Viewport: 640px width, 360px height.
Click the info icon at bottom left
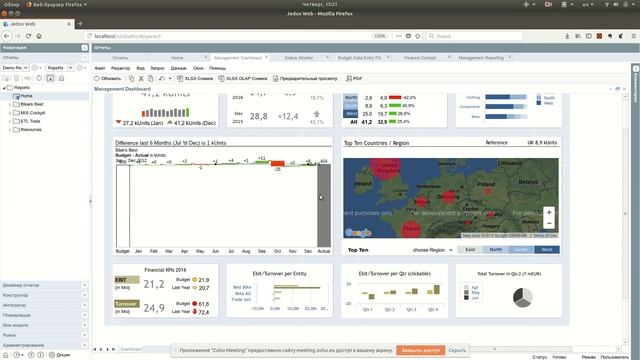[40, 355]
